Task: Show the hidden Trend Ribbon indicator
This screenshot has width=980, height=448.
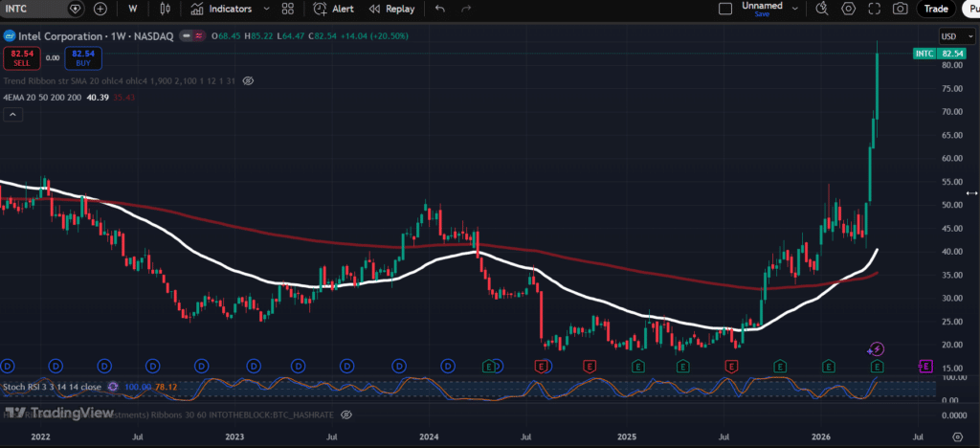Action: [x=248, y=81]
